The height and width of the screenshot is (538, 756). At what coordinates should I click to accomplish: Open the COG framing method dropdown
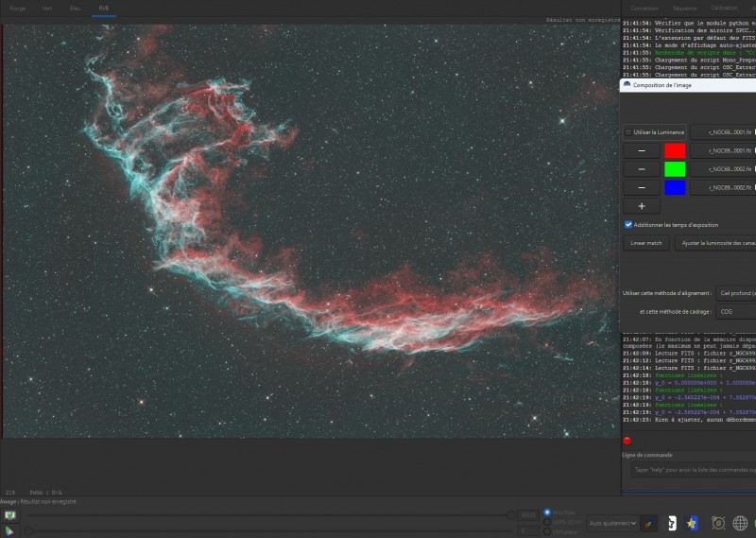[736, 312]
